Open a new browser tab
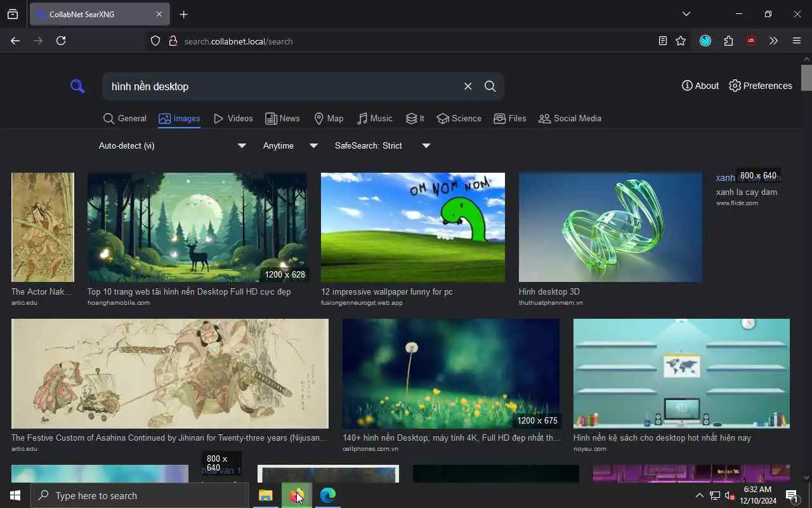This screenshot has width=812, height=508. pos(183,15)
